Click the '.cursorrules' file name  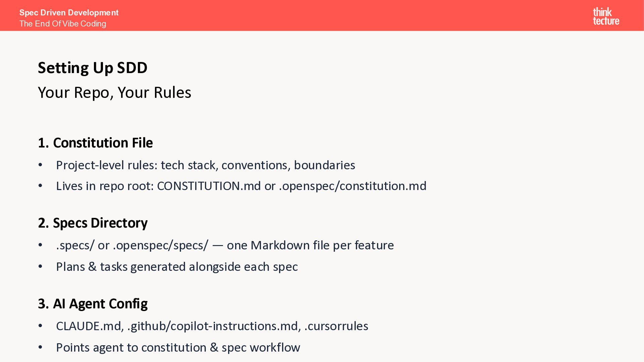tap(336, 326)
